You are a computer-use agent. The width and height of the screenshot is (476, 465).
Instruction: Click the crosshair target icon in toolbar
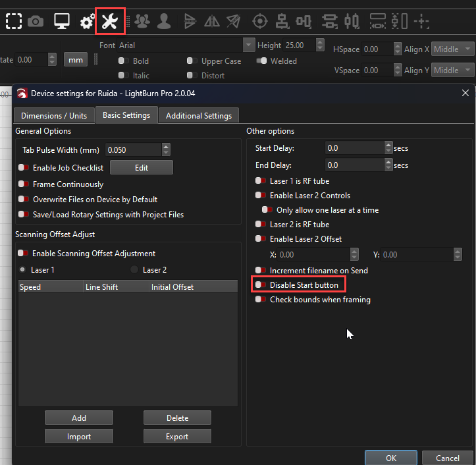coord(260,22)
